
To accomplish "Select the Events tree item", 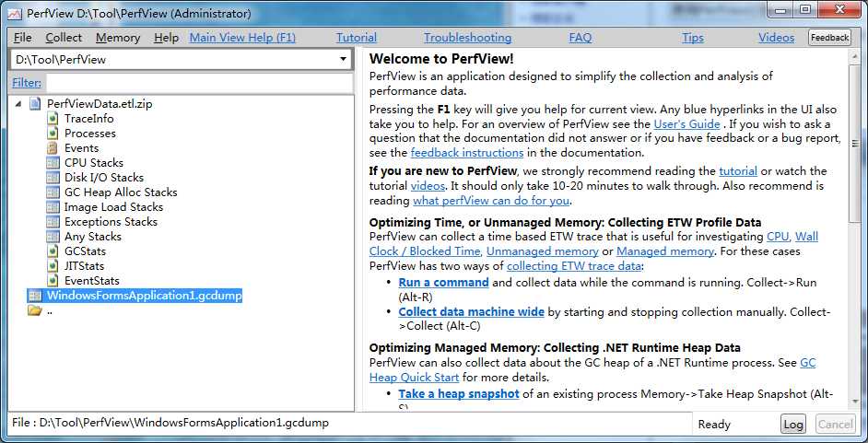I will [x=81, y=148].
